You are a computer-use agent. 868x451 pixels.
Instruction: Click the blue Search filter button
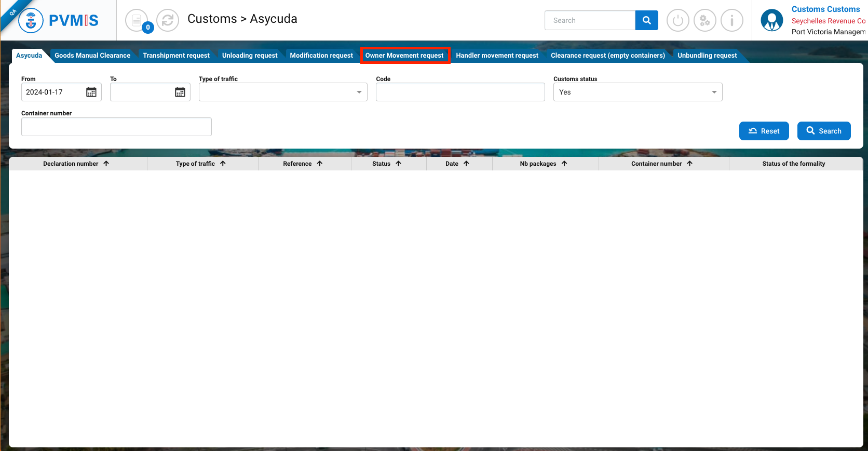click(823, 131)
